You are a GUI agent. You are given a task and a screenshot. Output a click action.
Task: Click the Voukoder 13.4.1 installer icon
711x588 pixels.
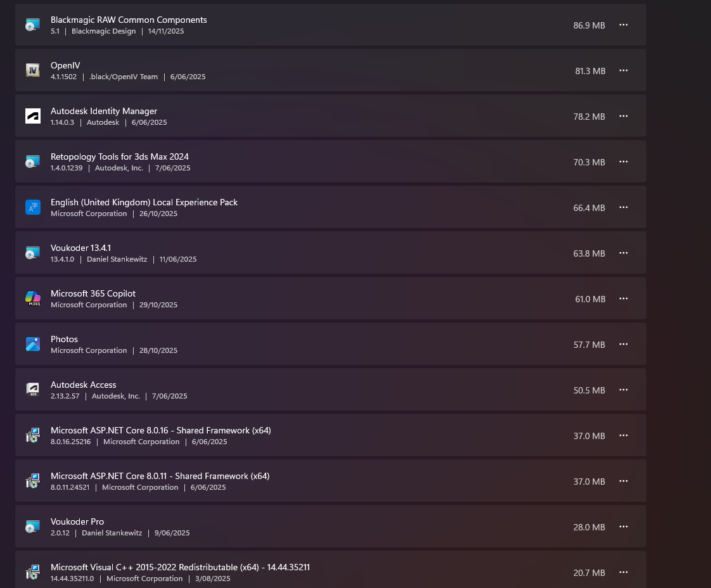33,253
